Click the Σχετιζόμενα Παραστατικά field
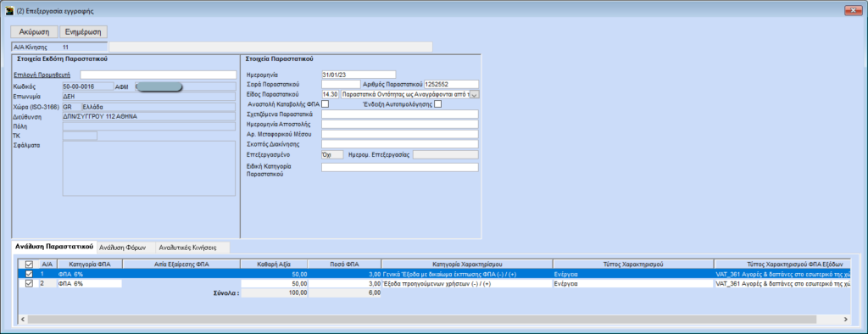The image size is (868, 334). [400, 114]
